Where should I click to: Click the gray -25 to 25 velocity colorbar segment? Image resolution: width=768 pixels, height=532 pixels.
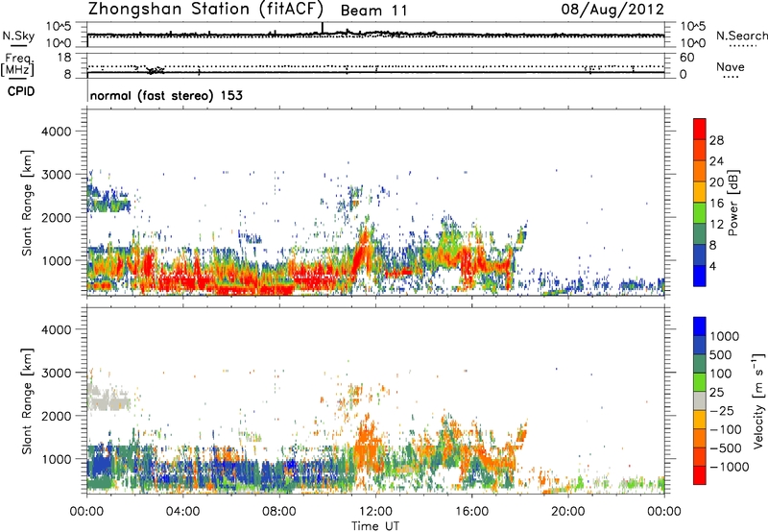tap(700, 400)
